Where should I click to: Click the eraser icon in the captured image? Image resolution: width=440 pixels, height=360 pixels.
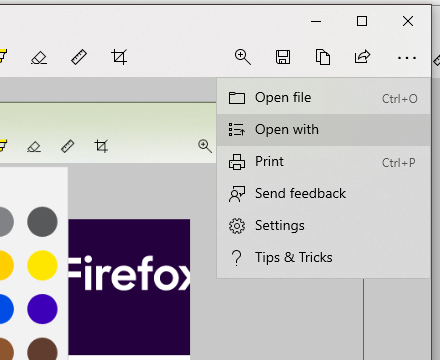34,147
